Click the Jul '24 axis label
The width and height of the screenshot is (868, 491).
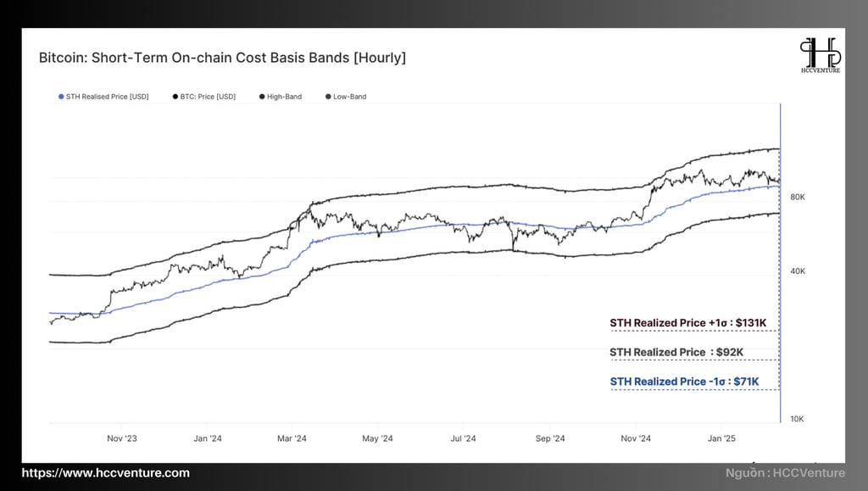click(x=464, y=438)
